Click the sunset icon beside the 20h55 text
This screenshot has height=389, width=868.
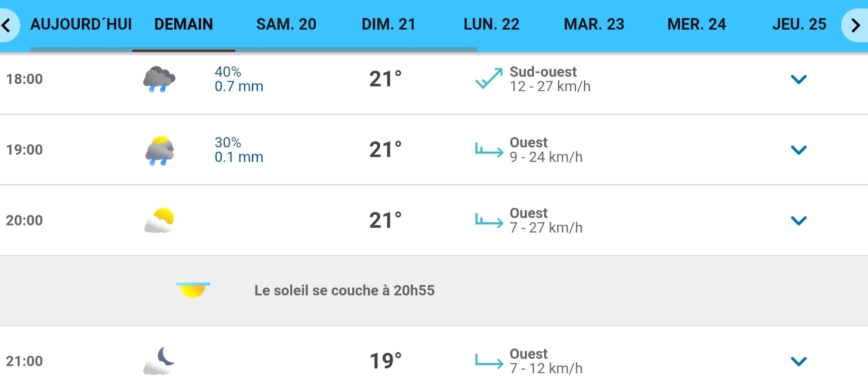(193, 291)
